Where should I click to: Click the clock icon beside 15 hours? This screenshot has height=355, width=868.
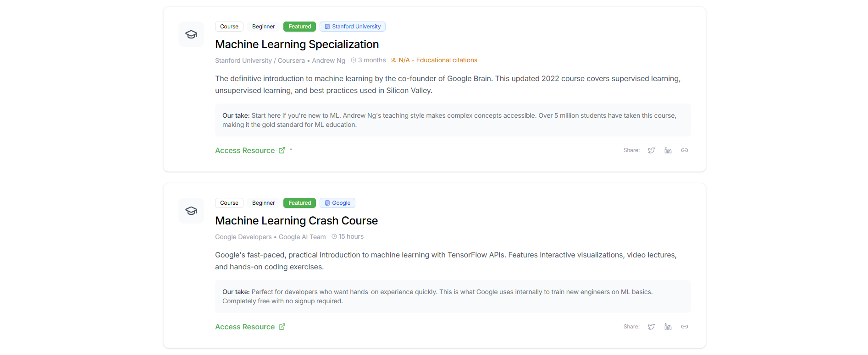pos(334,236)
